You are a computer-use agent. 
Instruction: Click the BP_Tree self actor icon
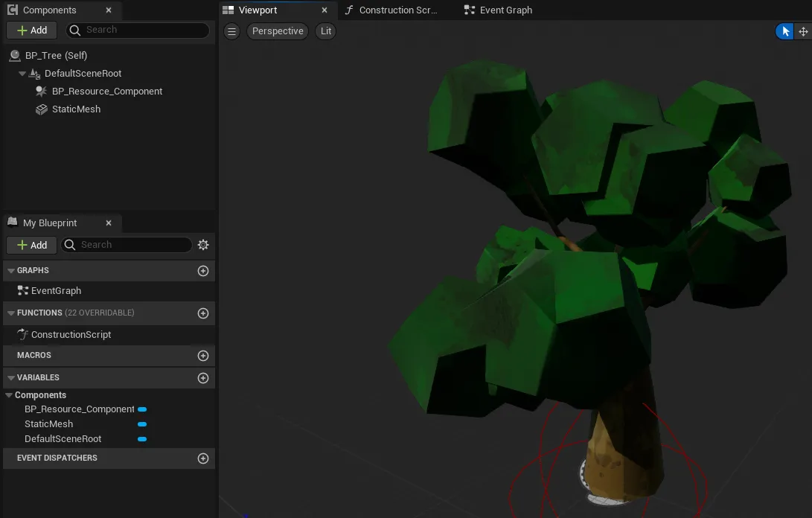point(15,55)
